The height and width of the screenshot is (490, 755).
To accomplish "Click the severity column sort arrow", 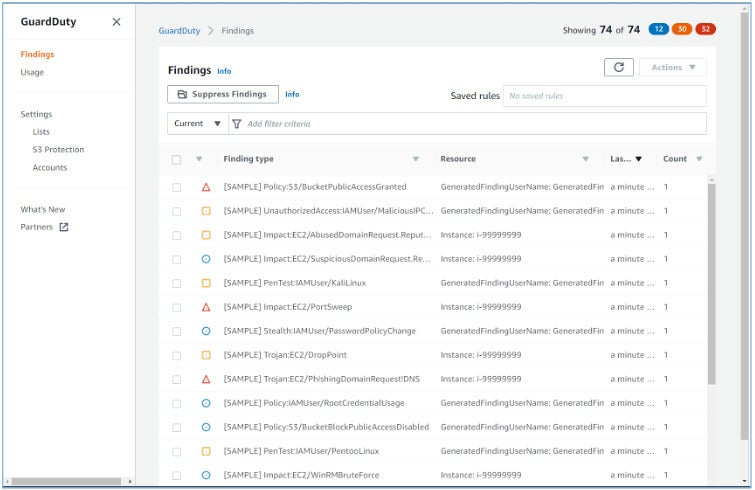I will pos(199,159).
